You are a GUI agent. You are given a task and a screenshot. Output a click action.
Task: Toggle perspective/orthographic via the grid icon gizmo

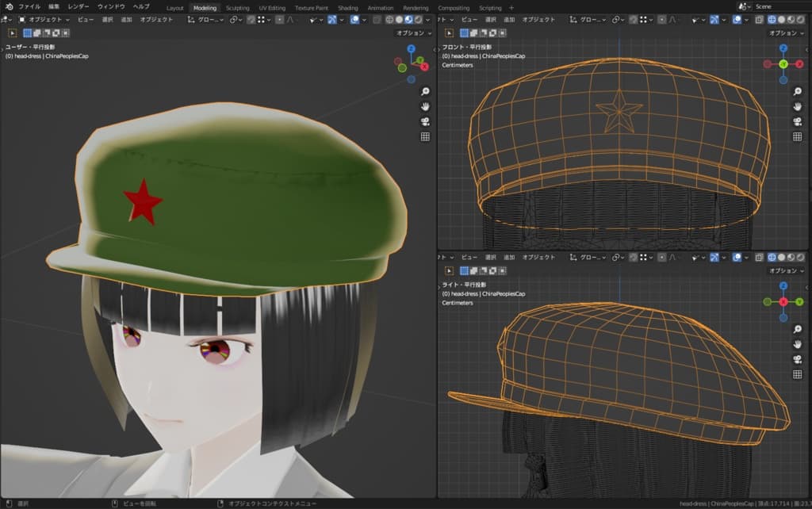425,136
